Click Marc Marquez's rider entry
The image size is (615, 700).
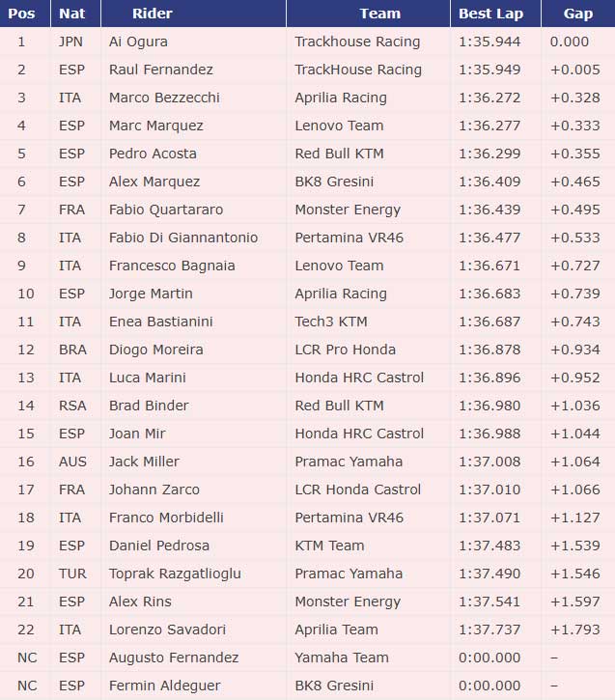(156, 126)
